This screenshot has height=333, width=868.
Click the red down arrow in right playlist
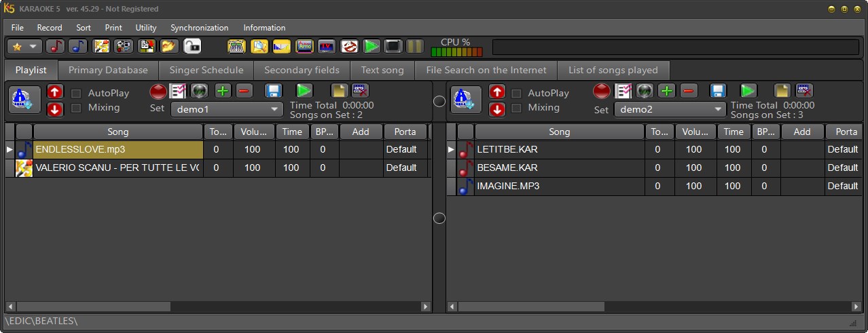(497, 109)
